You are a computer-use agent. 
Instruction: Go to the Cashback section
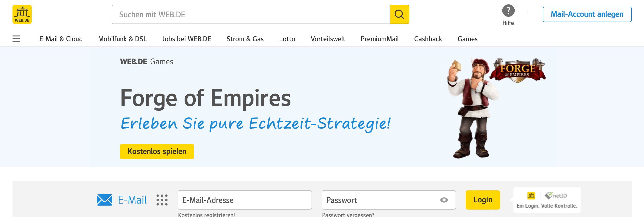[x=428, y=39]
